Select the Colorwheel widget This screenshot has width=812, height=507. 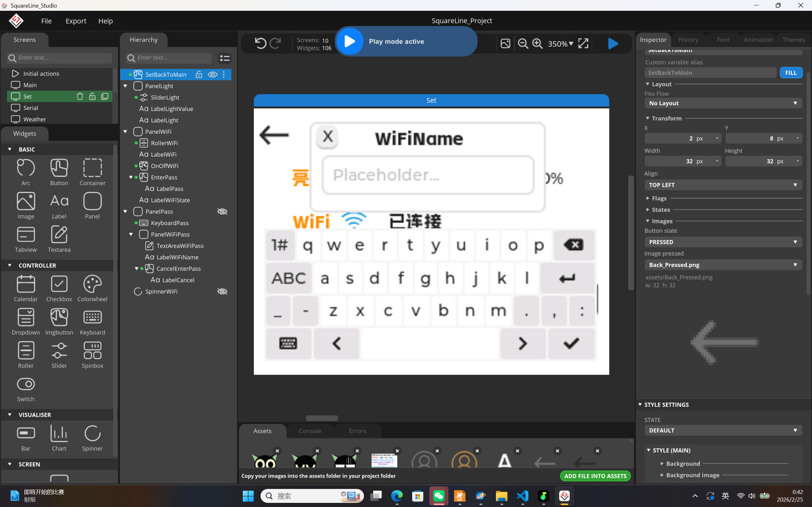click(92, 288)
